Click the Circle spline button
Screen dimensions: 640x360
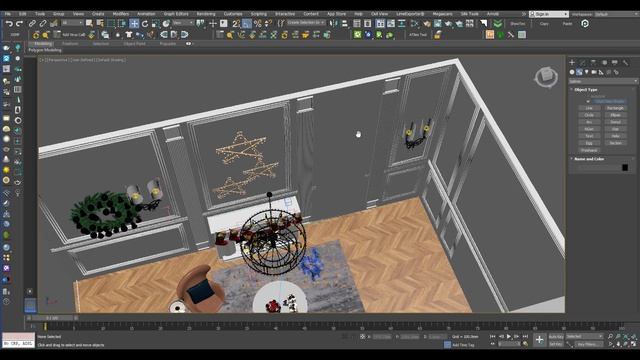pos(589,115)
